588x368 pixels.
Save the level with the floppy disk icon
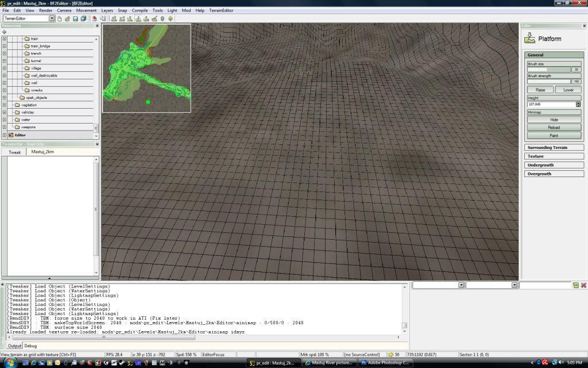tap(75, 18)
